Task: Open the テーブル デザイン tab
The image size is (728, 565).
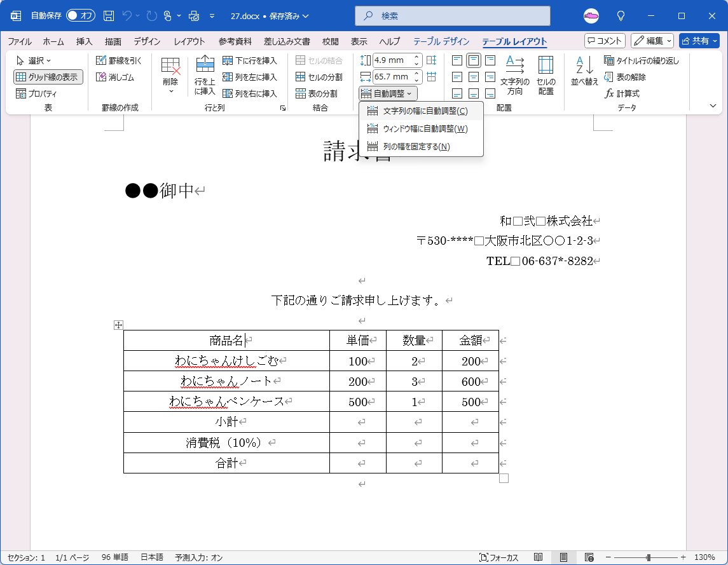Action: pyautogui.click(x=441, y=41)
